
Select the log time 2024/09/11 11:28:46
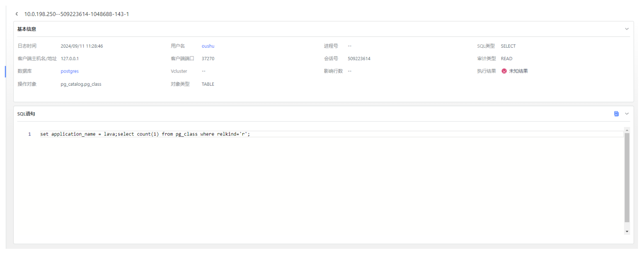click(82, 46)
